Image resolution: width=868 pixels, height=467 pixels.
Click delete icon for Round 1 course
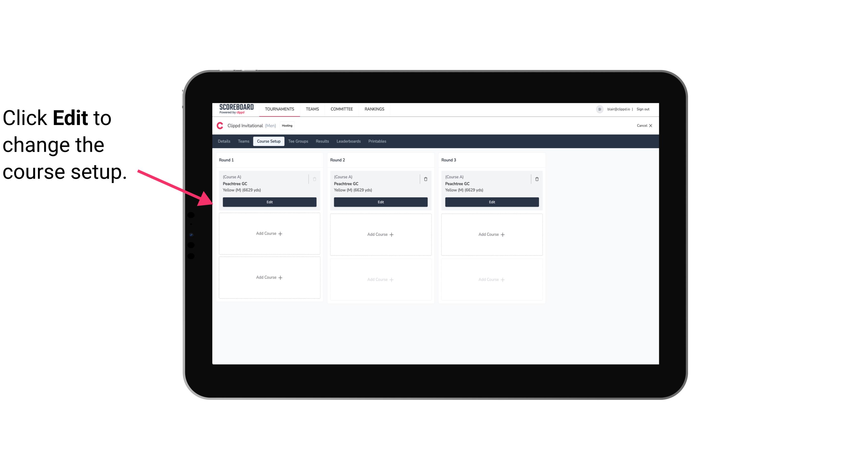coord(315,178)
